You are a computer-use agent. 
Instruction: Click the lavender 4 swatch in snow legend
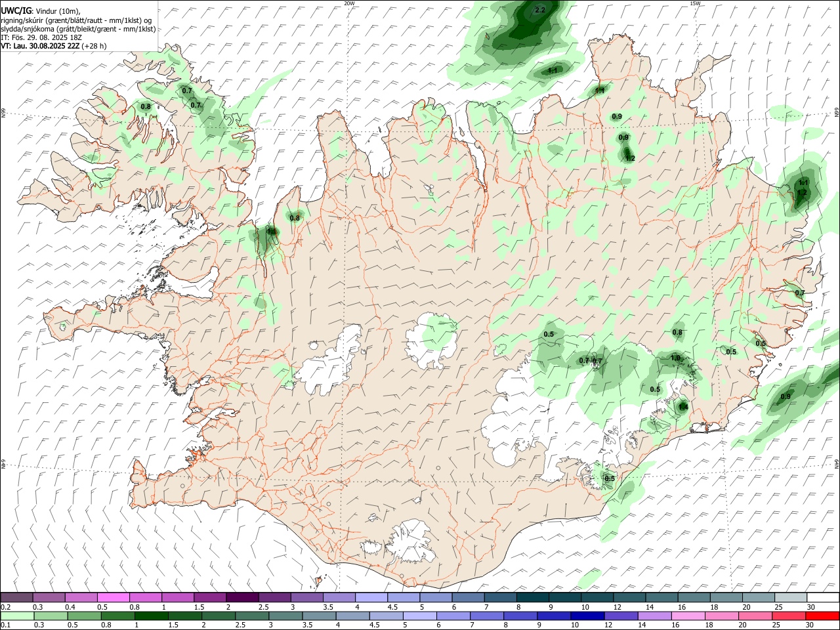(x=371, y=597)
